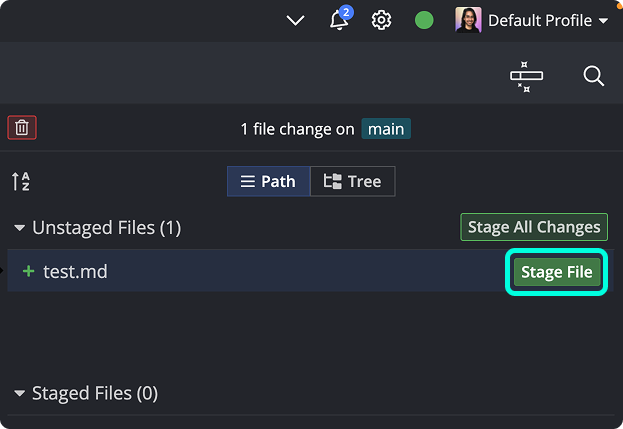
Task: Open the command palette sparkle icon
Action: click(x=526, y=76)
